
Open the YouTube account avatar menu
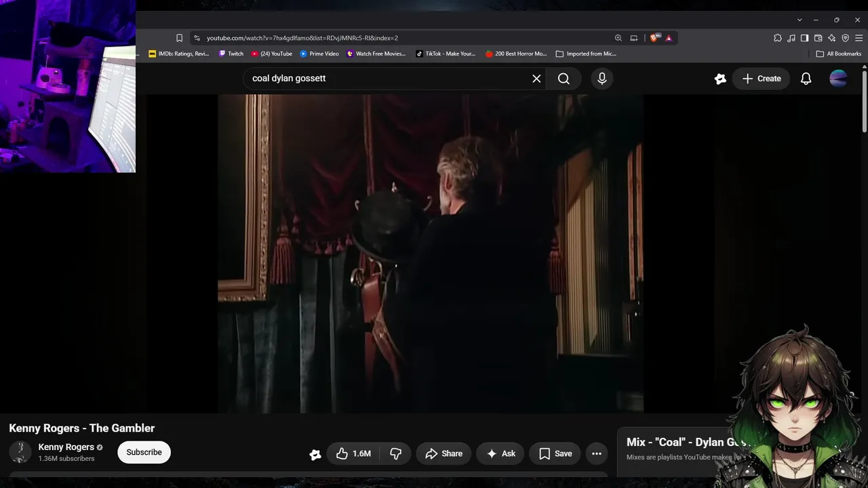838,79
